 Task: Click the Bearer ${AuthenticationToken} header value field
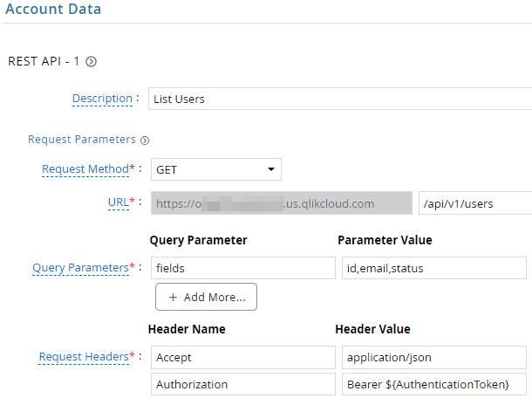click(x=434, y=384)
